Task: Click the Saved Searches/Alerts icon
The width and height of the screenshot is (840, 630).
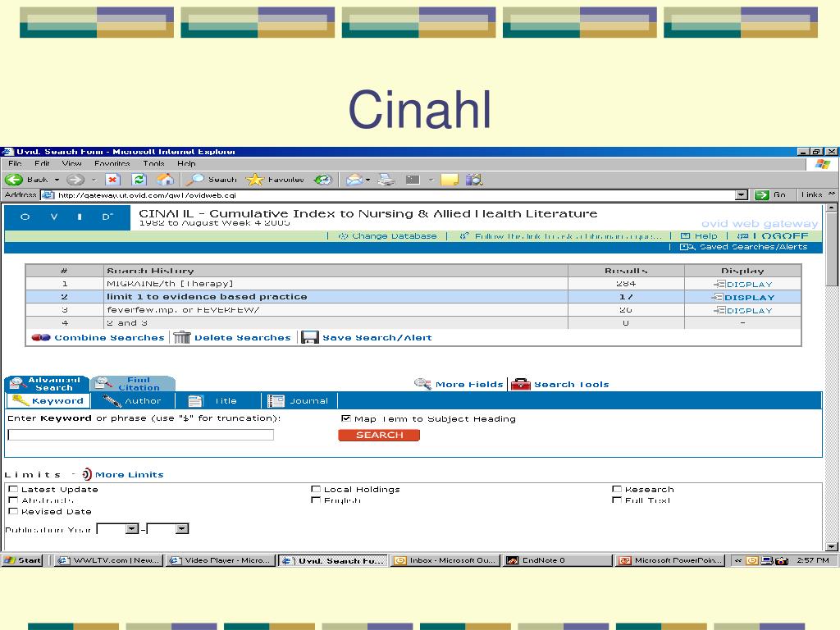Action: coord(687,247)
